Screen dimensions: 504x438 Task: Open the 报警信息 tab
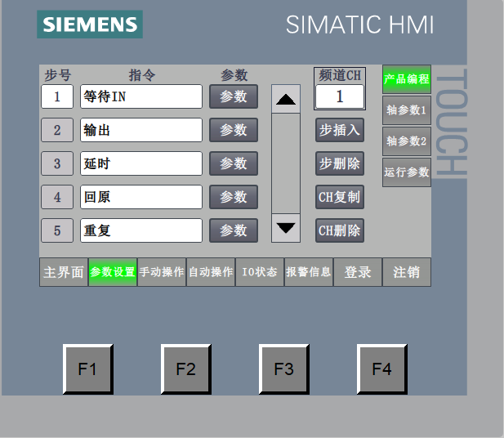309,272
